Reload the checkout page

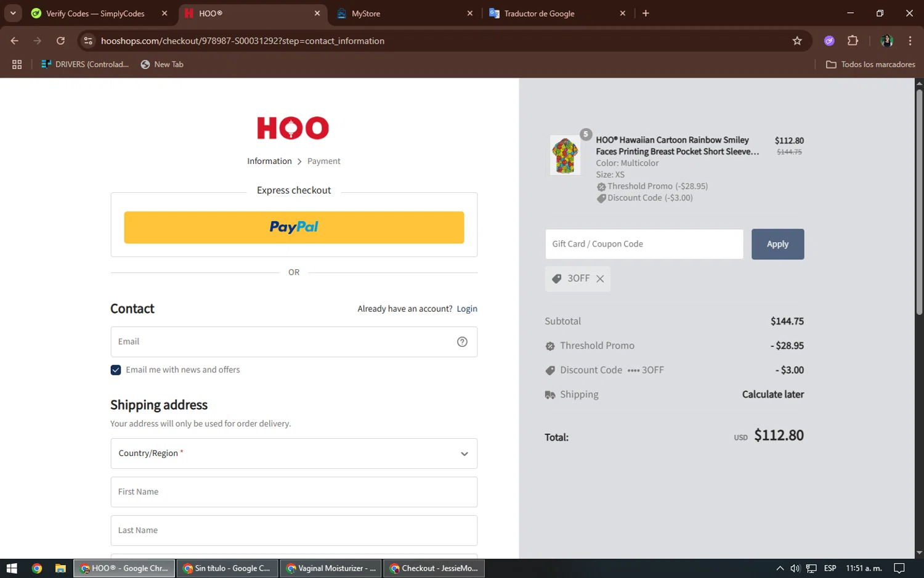point(60,41)
